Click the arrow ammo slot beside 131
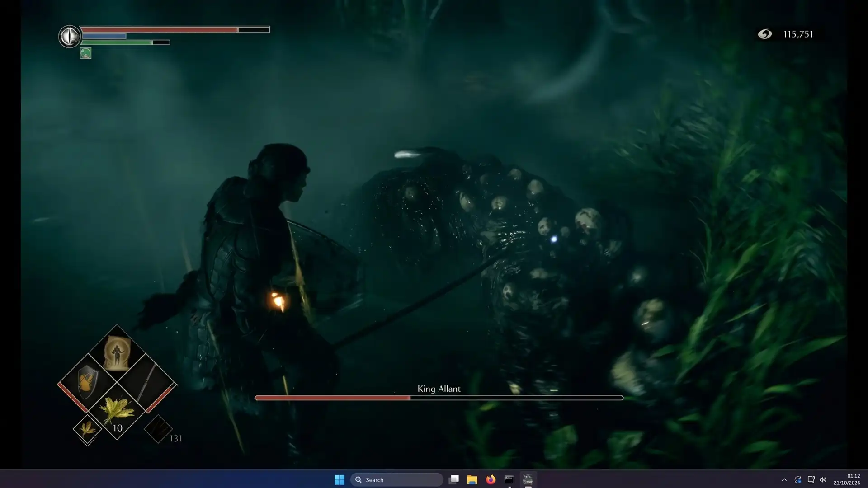 pyautogui.click(x=158, y=428)
